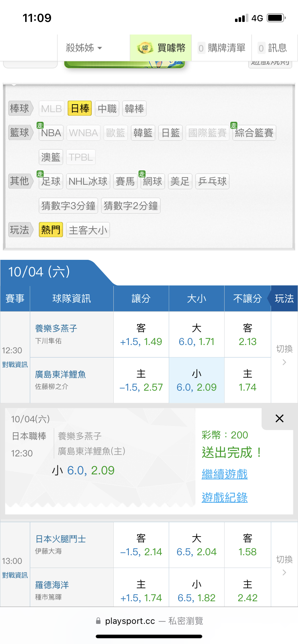Image resolution: width=298 pixels, height=644 pixels.
Task: Open 對戰資訊 for the 12:30 game
Action: [15, 365]
